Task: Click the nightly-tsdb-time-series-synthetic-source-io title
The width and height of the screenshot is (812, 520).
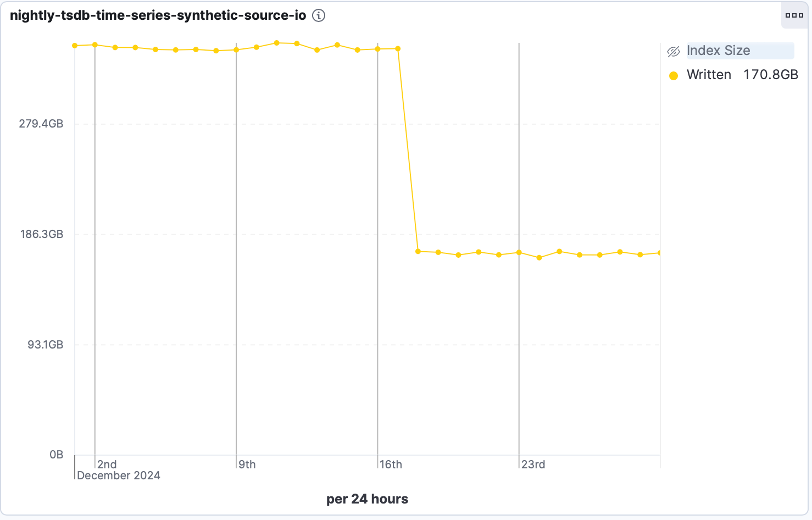Action: point(157,15)
